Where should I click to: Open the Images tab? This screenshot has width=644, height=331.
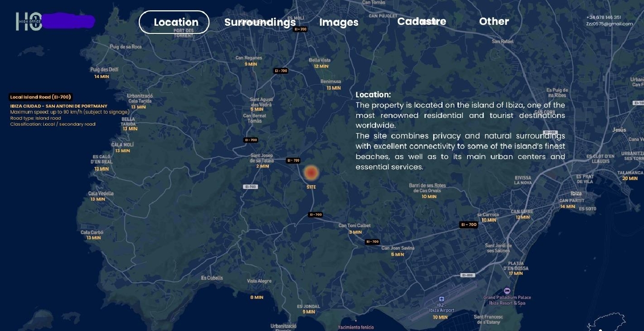tap(339, 22)
